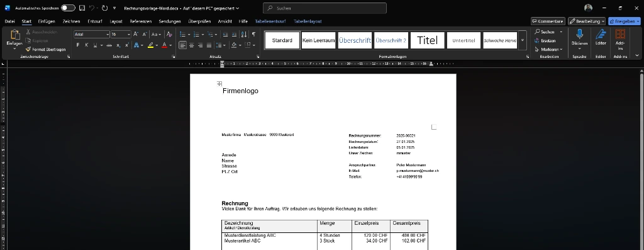Viewport: 644px width, 250px height.
Task: Click the Kommentare button
Action: click(x=548, y=21)
